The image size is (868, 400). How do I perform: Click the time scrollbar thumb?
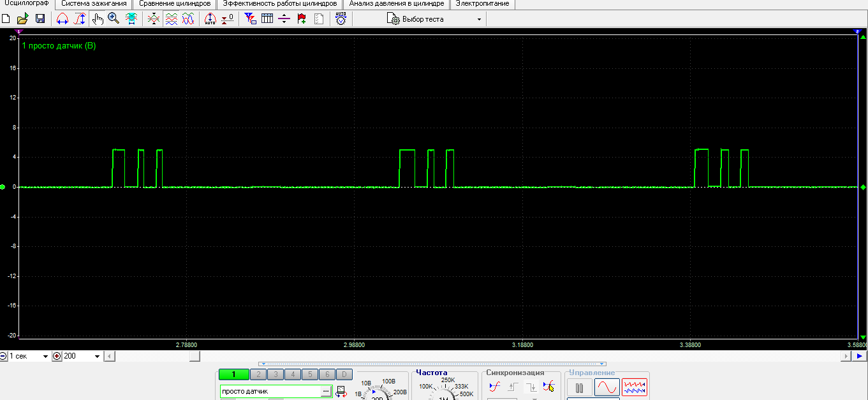coord(195,356)
